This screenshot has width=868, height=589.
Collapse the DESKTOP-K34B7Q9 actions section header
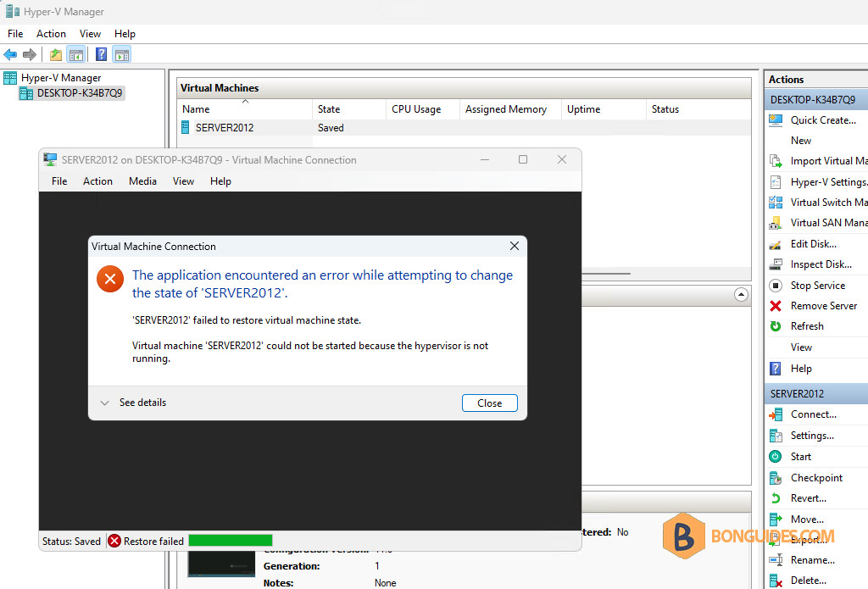(816, 100)
